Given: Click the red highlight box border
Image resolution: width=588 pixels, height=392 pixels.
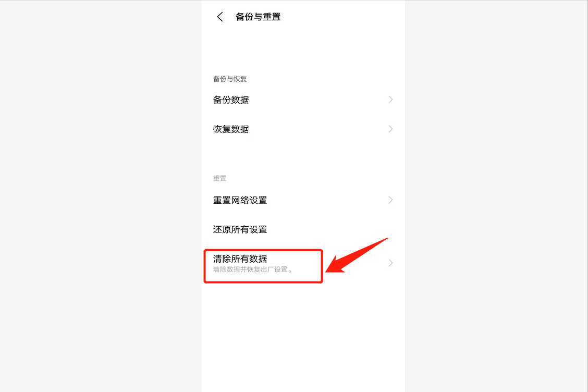Looking at the screenshot, I should pyautogui.click(x=263, y=251).
